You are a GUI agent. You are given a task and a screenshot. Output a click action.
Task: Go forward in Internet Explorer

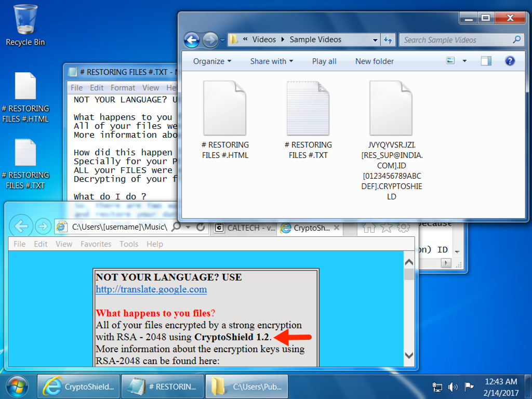tap(43, 227)
